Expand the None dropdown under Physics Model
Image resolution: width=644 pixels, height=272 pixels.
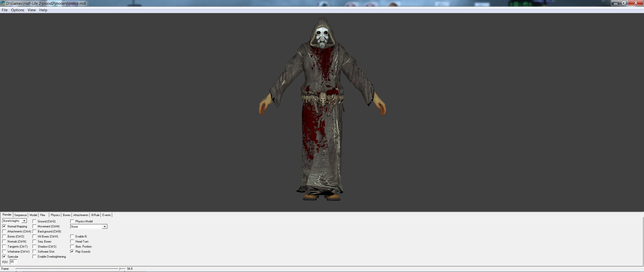point(104,227)
